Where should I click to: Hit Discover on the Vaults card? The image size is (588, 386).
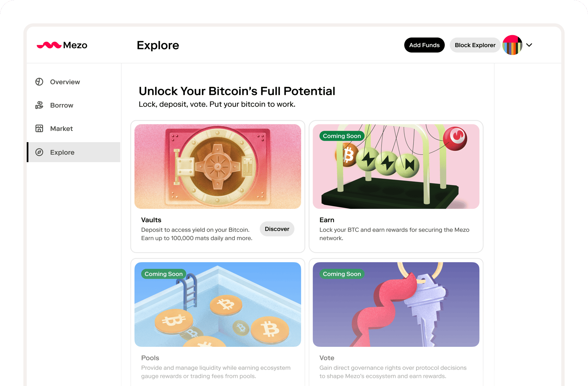tap(277, 229)
